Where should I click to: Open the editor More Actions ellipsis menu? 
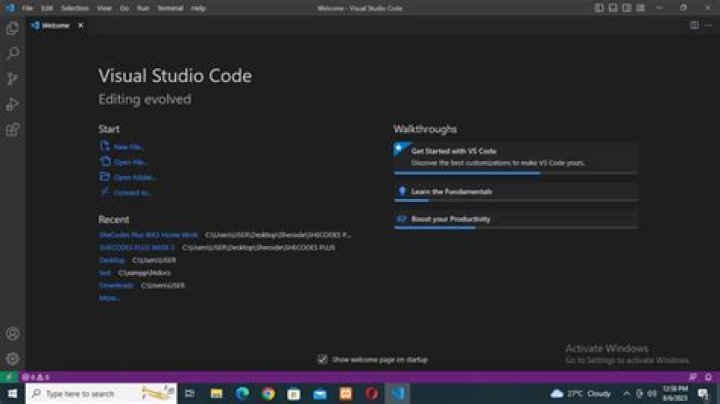coord(708,25)
